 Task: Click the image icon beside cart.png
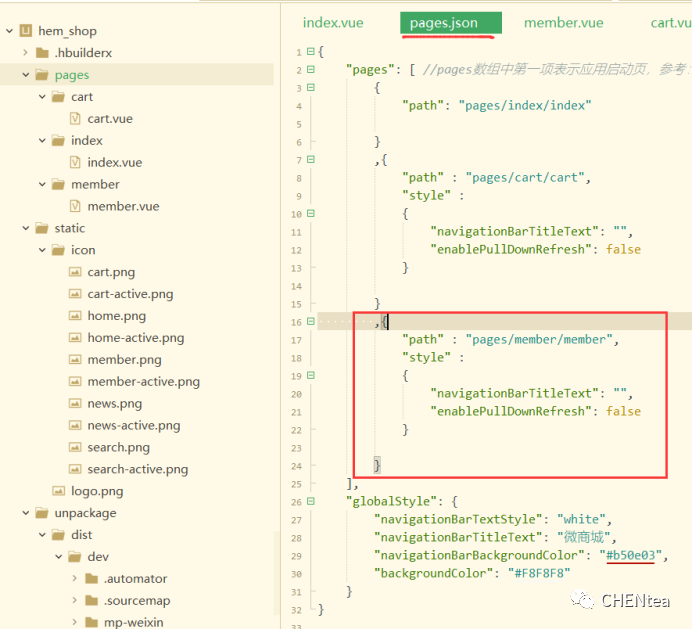(x=75, y=272)
